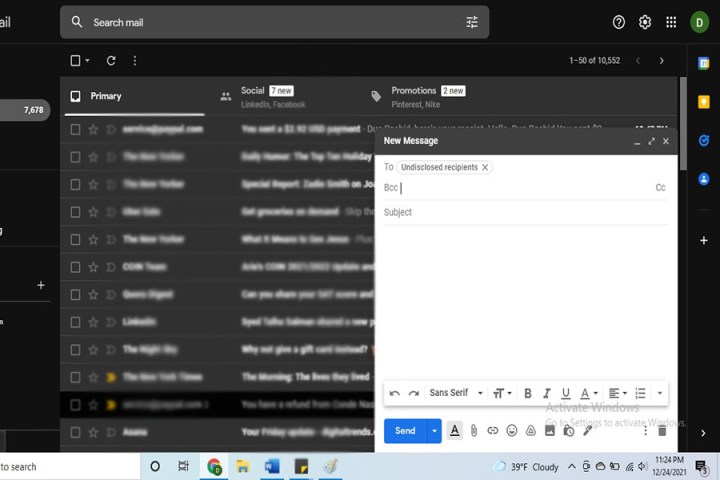
Task: Redo edit in compose toolbar
Action: tap(414, 393)
